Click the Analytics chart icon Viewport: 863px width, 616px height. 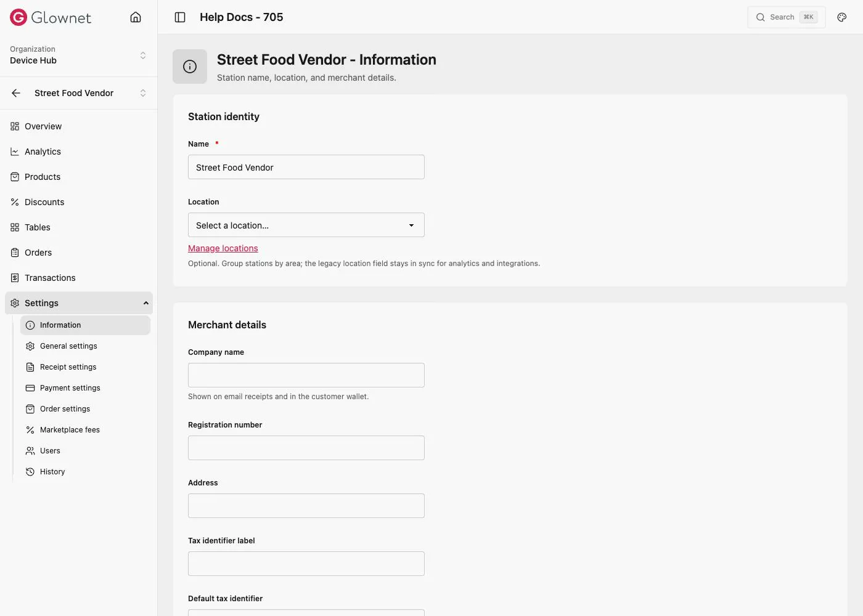coord(15,152)
